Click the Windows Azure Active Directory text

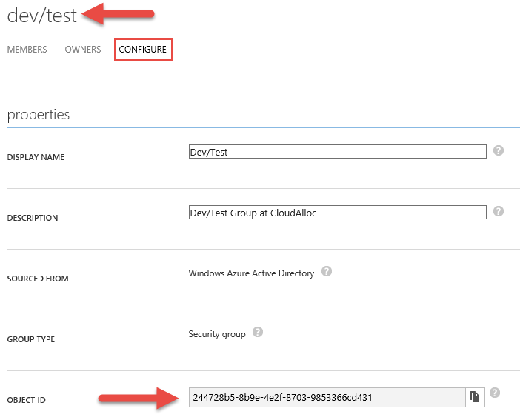tap(251, 273)
